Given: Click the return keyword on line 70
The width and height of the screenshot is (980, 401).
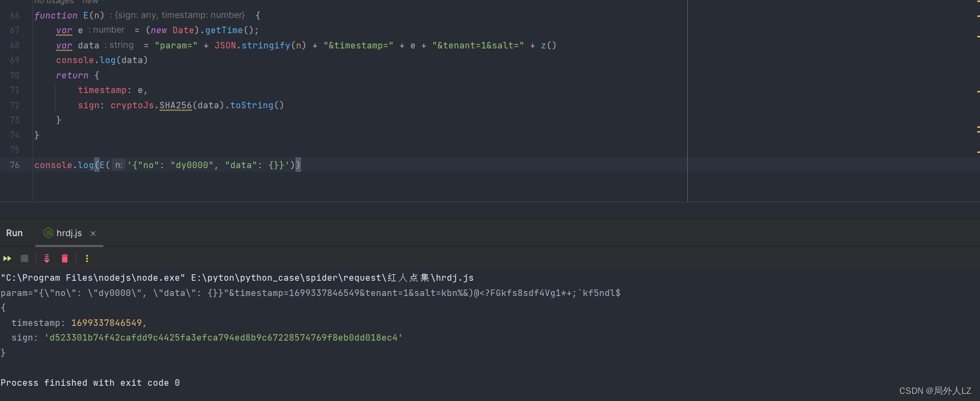Looking at the screenshot, I should pyautogui.click(x=72, y=75).
